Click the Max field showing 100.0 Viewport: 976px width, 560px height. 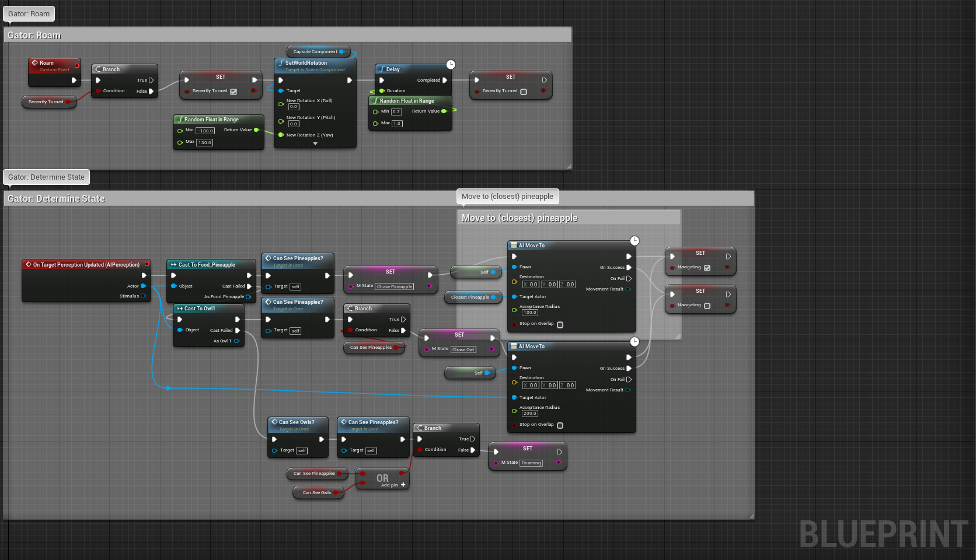pos(204,142)
